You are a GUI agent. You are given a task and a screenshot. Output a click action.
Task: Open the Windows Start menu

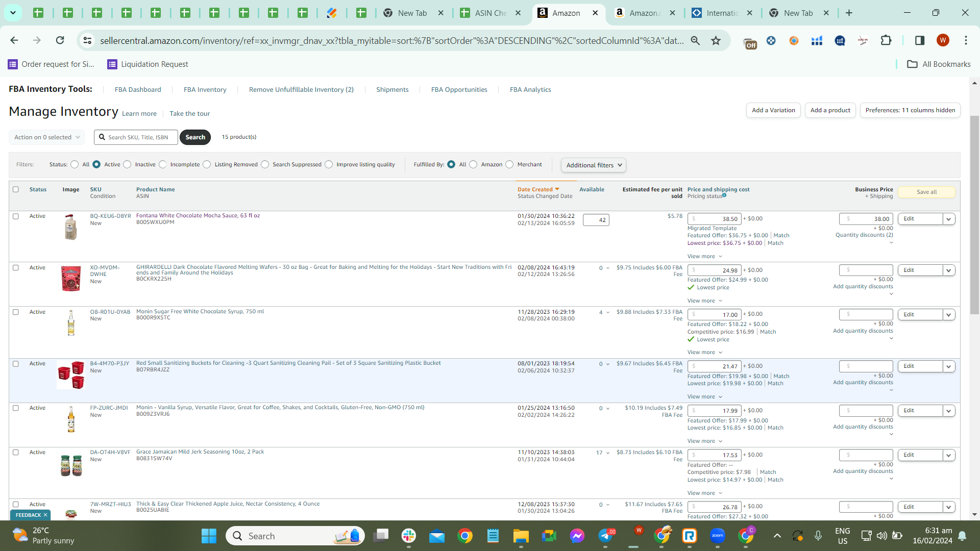[x=209, y=536]
